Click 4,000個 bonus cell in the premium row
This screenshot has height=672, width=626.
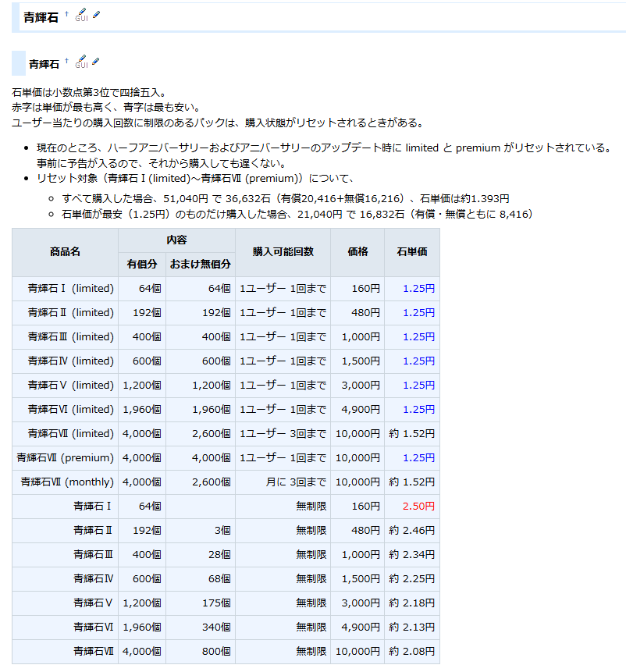tap(200, 458)
